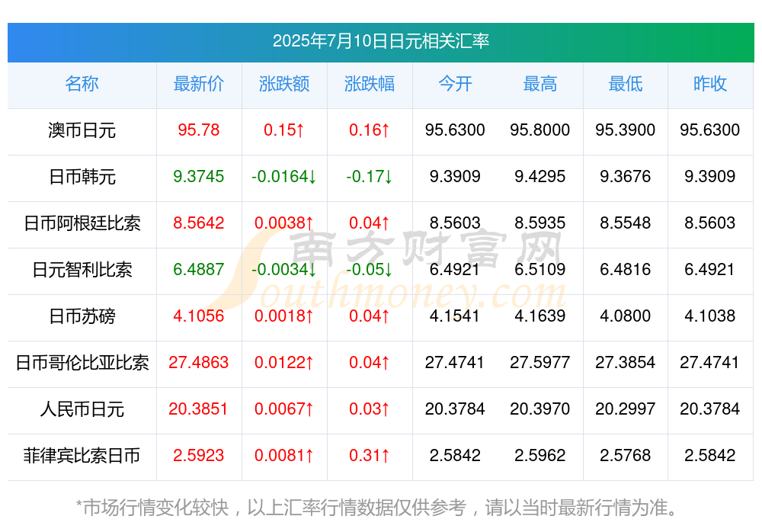The height and width of the screenshot is (532, 762).
Task: Select latest price 20.3851
Action: pos(198,409)
